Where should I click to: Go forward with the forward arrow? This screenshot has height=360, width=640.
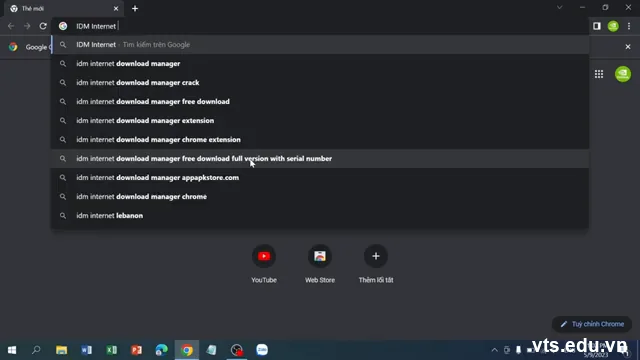(27, 26)
